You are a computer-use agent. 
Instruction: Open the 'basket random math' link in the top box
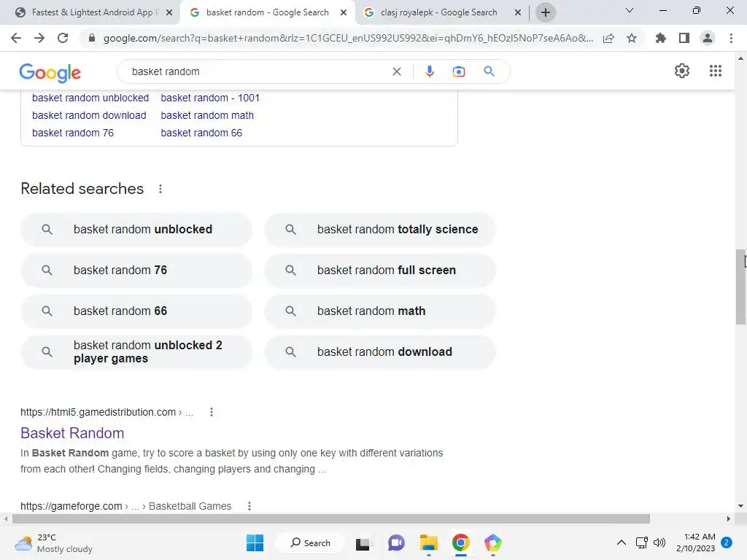coord(207,116)
